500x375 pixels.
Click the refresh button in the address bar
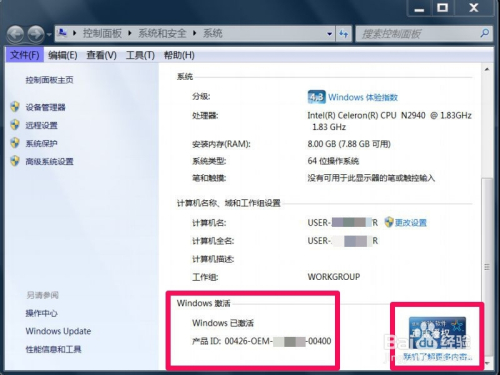pos(344,34)
